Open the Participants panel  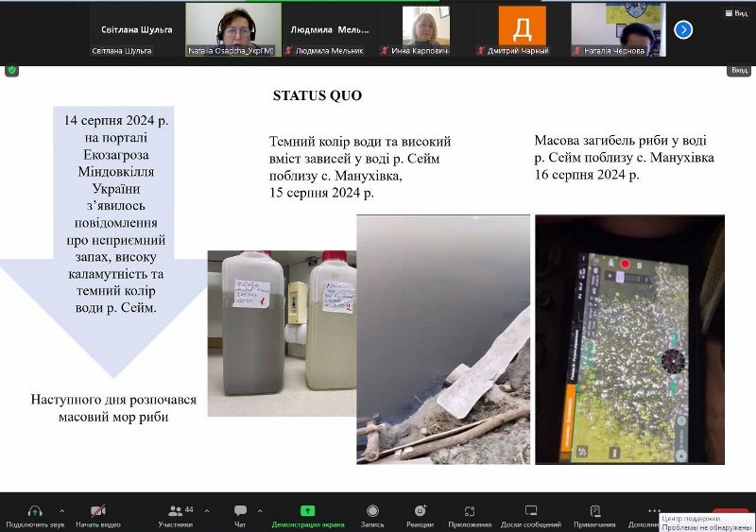pyautogui.click(x=175, y=511)
